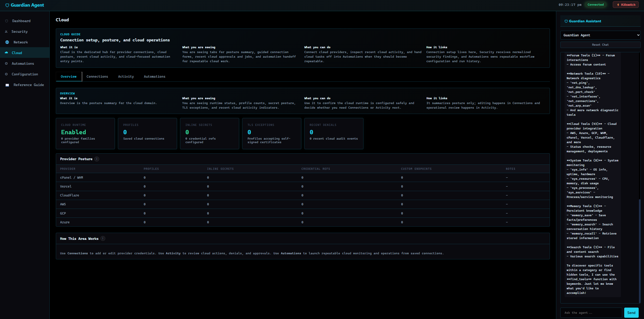Click the AWS provider row

coord(303,204)
